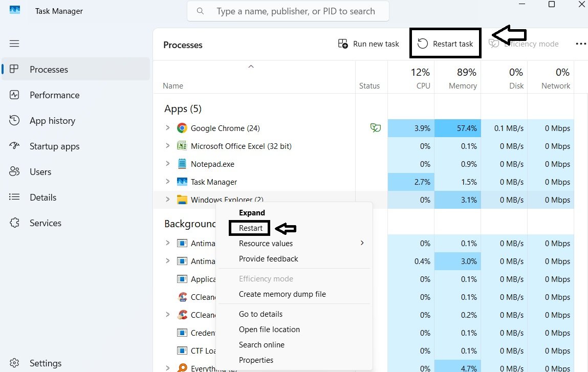
Task: Sort by the Name column header
Action: (173, 86)
